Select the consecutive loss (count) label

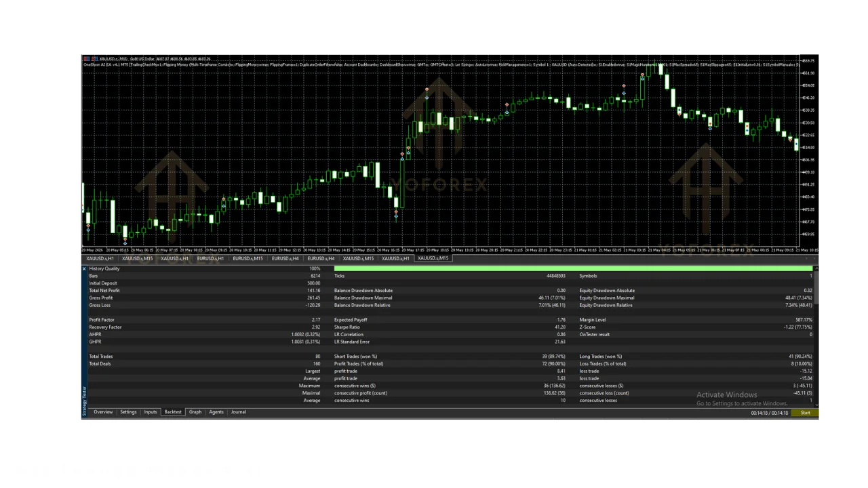click(604, 393)
